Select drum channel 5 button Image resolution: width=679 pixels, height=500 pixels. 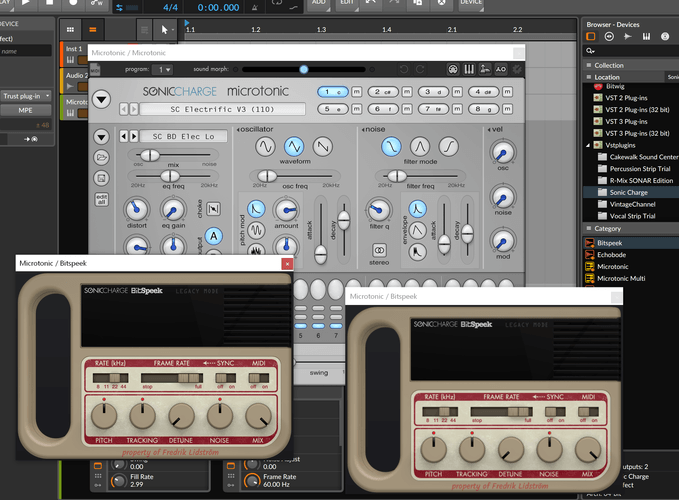point(333,109)
